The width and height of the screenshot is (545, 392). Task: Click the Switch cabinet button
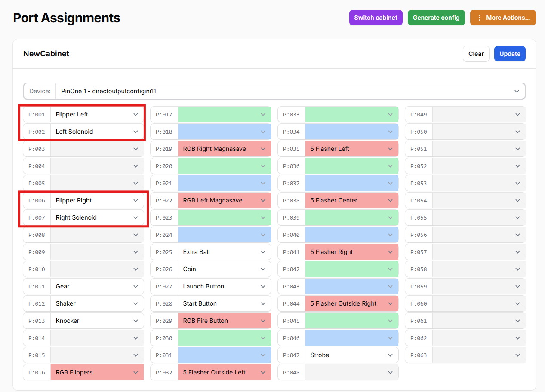(376, 18)
